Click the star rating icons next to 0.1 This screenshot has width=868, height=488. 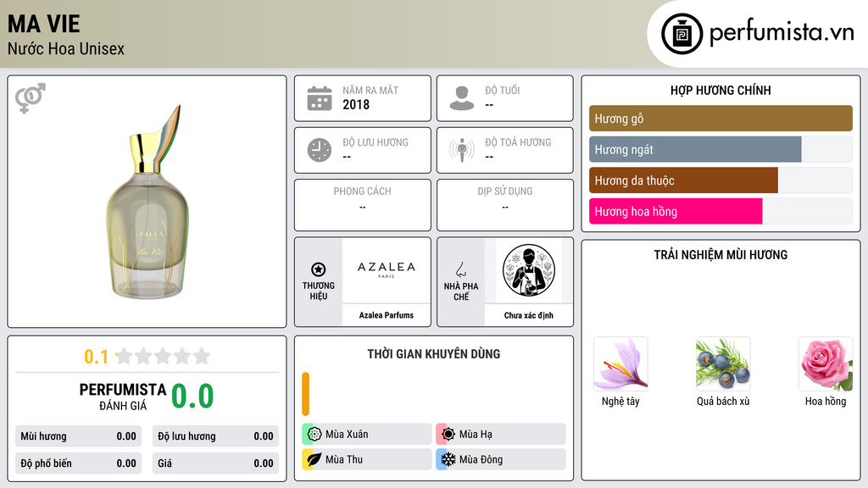[163, 357]
